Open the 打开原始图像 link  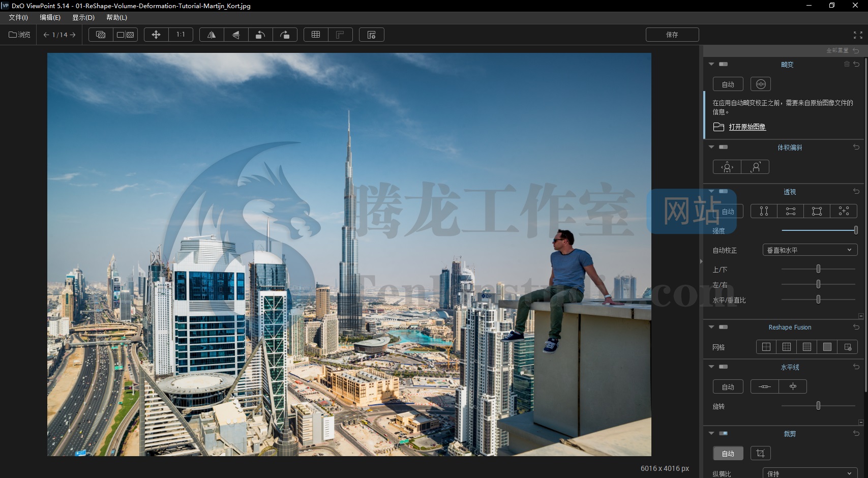(747, 127)
